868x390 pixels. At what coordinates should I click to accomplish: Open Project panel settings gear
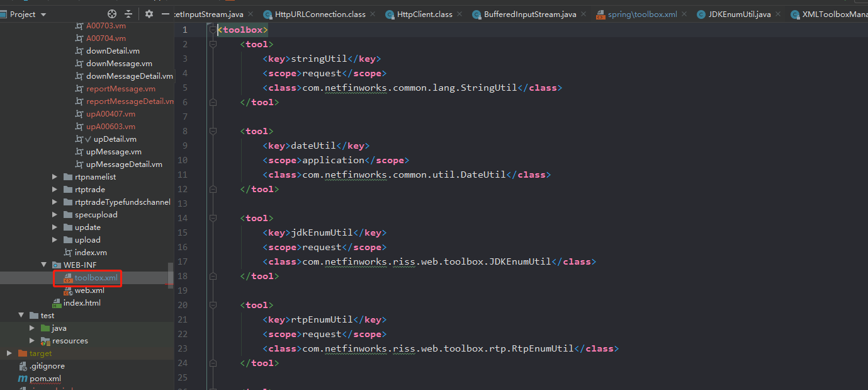pyautogui.click(x=149, y=14)
